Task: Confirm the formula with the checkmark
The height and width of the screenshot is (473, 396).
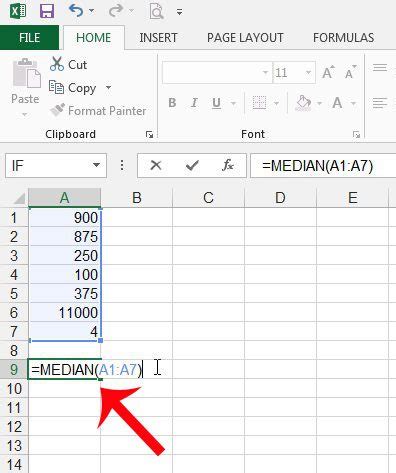Action: point(192,165)
